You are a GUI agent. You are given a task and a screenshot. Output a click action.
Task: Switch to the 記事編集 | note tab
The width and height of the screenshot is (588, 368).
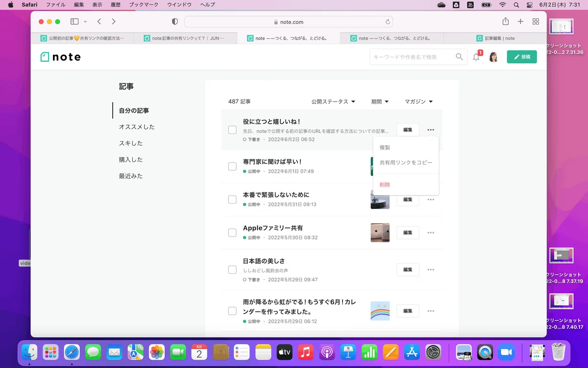pyautogui.click(x=495, y=38)
